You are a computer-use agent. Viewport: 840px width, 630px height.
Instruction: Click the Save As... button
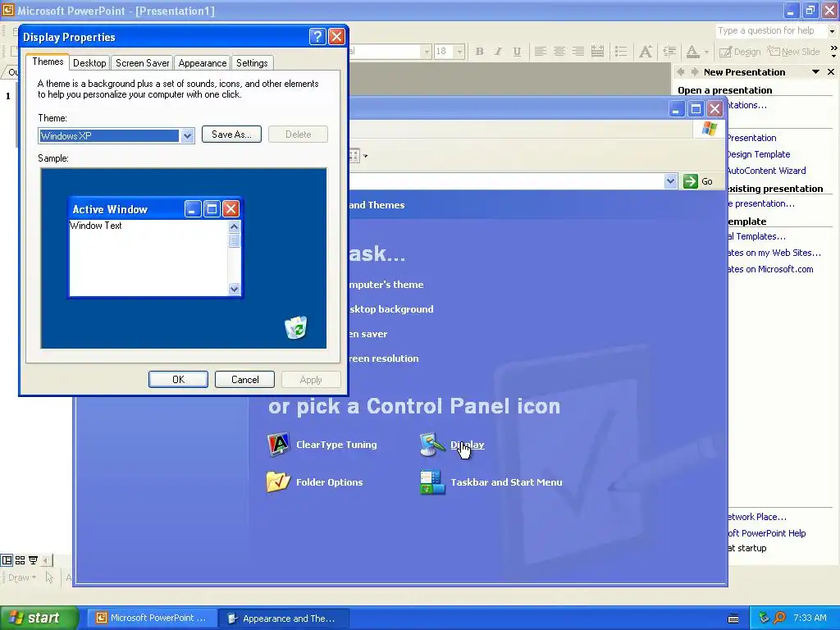(x=231, y=135)
